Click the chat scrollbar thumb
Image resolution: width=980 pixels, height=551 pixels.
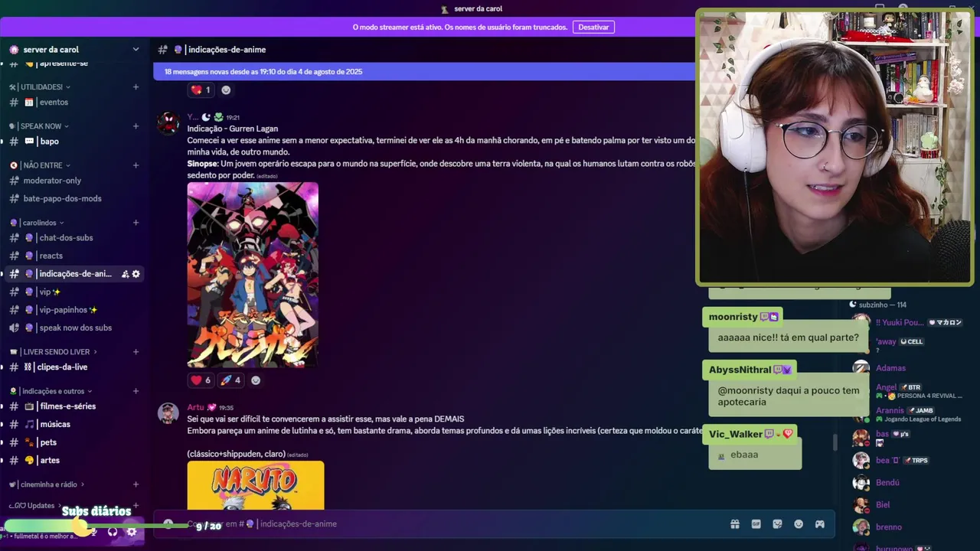click(835, 442)
